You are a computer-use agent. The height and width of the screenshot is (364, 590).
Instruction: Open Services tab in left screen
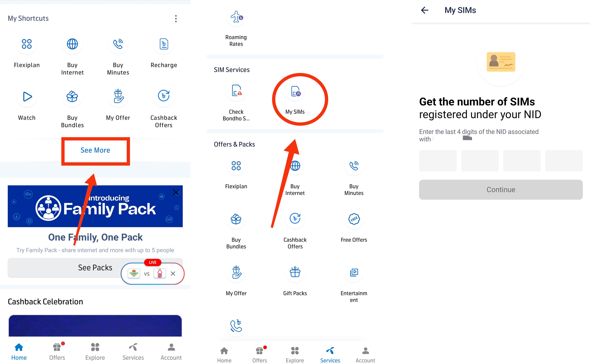133,351
